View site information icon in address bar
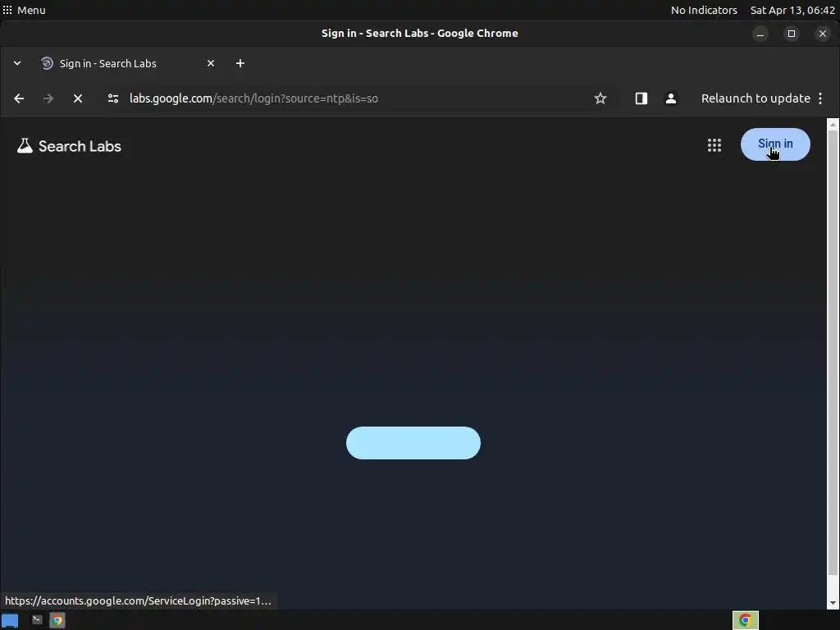The image size is (840, 630). click(113, 98)
